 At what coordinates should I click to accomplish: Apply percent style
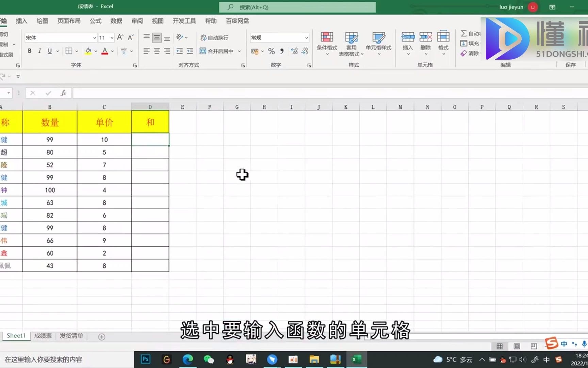pos(271,51)
